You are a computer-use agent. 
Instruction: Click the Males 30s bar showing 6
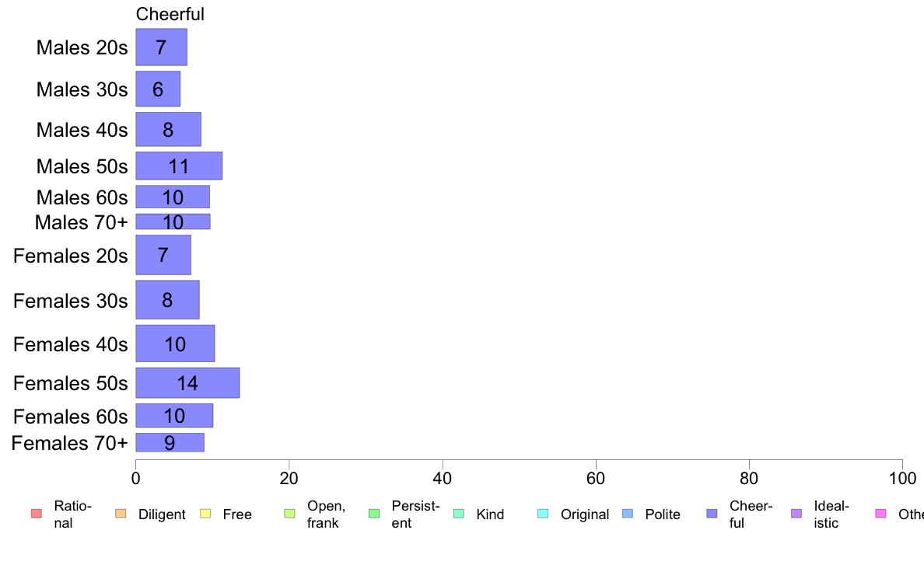158,89
